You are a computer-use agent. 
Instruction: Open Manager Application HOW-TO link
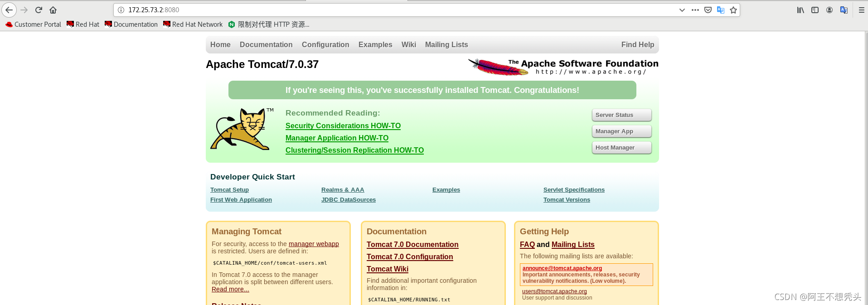pos(337,138)
